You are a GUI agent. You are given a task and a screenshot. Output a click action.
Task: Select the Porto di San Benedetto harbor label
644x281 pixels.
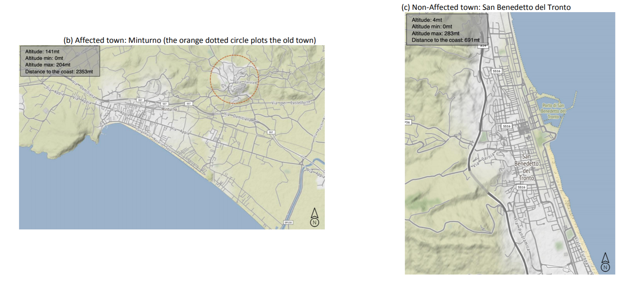pos(553,111)
